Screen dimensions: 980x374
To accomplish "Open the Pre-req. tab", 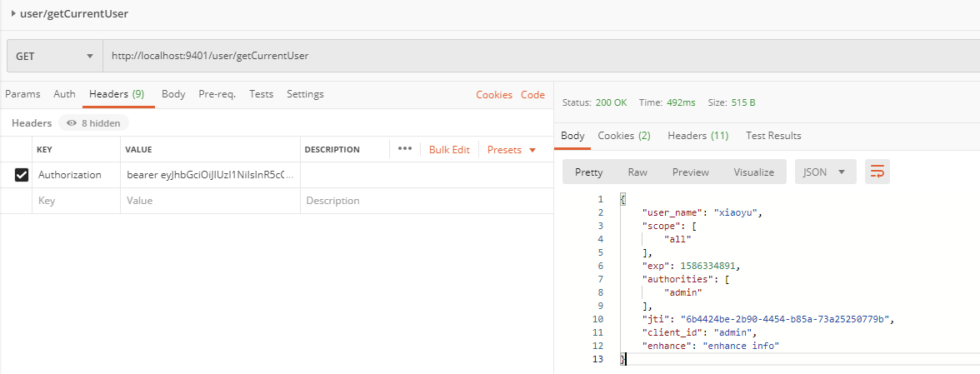I will (x=217, y=94).
